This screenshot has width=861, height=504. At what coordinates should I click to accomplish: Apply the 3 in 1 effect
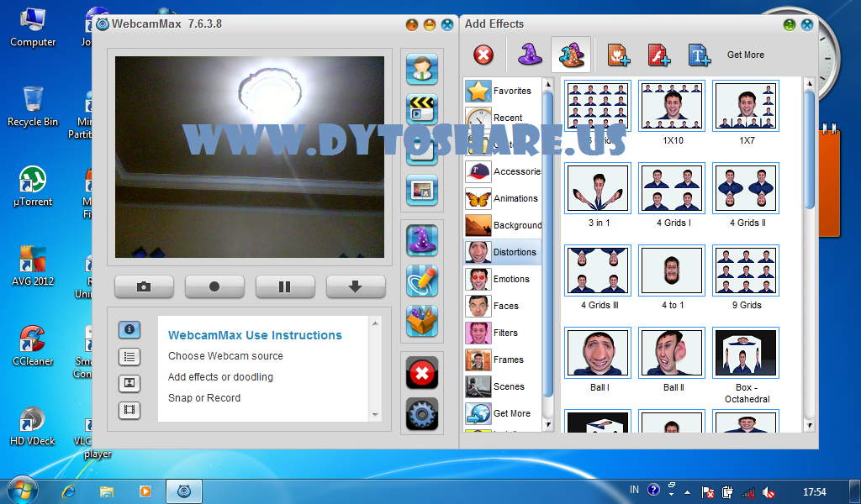pos(598,188)
